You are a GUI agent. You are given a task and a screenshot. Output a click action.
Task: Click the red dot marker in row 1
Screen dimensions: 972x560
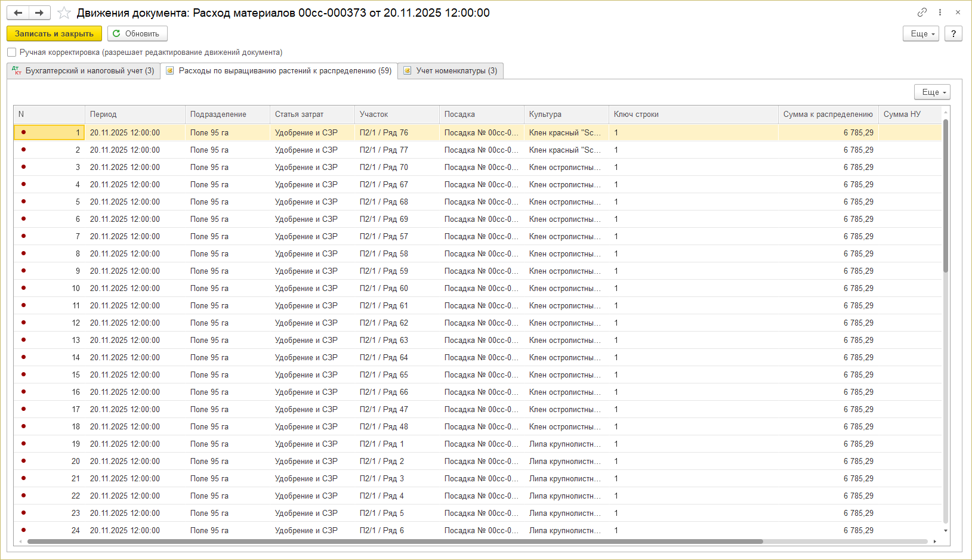coord(23,132)
